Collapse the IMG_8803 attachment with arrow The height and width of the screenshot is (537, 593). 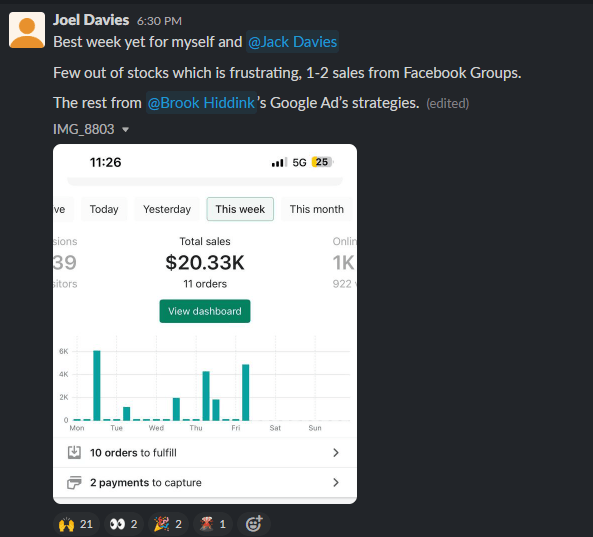point(126,130)
